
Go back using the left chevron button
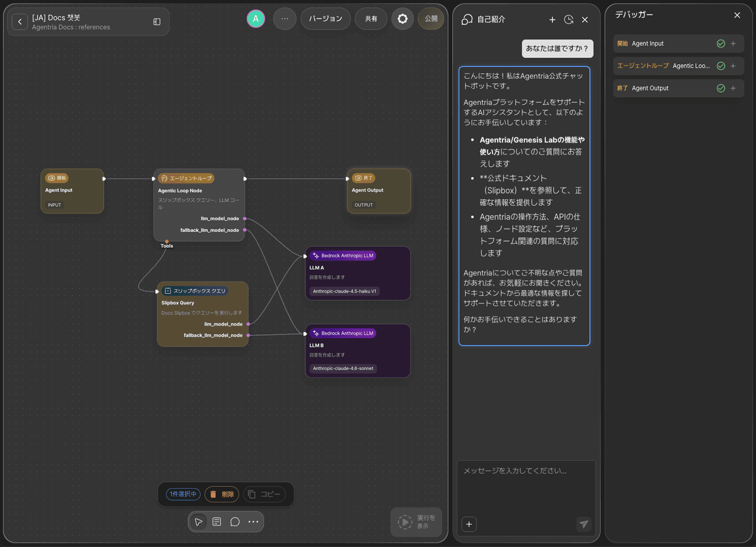[20, 22]
